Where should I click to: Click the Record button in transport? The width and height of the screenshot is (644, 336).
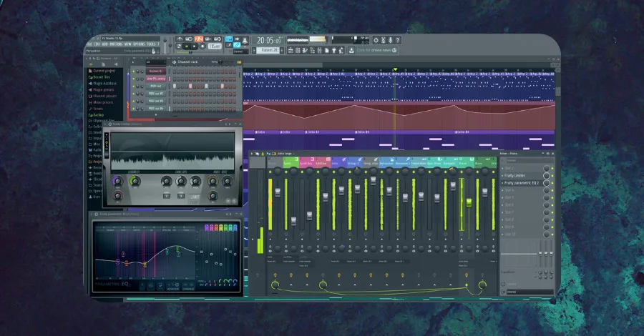pyautogui.click(x=203, y=46)
